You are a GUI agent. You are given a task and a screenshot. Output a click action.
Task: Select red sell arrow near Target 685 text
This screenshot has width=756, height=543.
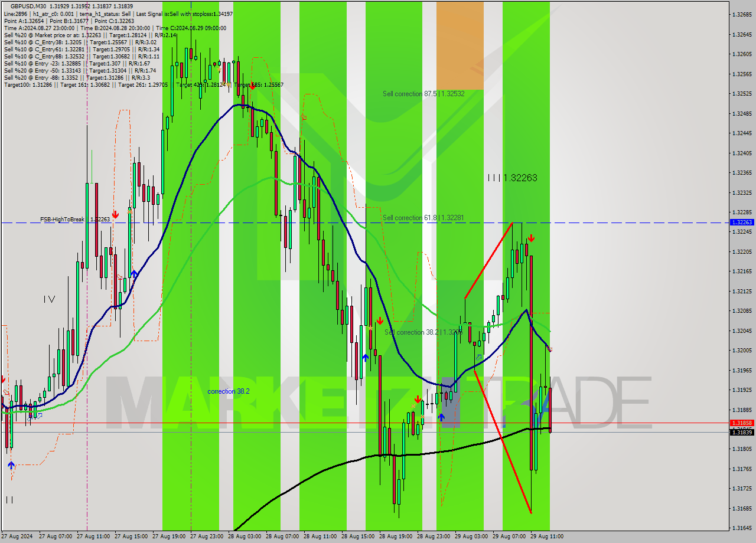pos(252,86)
